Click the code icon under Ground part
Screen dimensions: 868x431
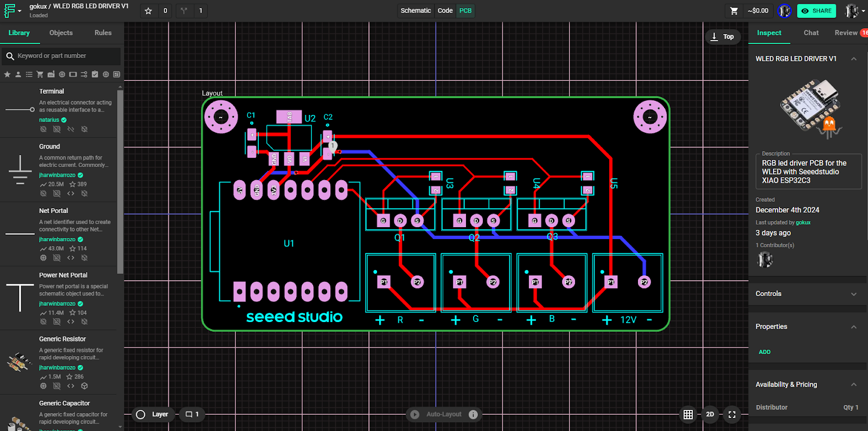click(71, 194)
